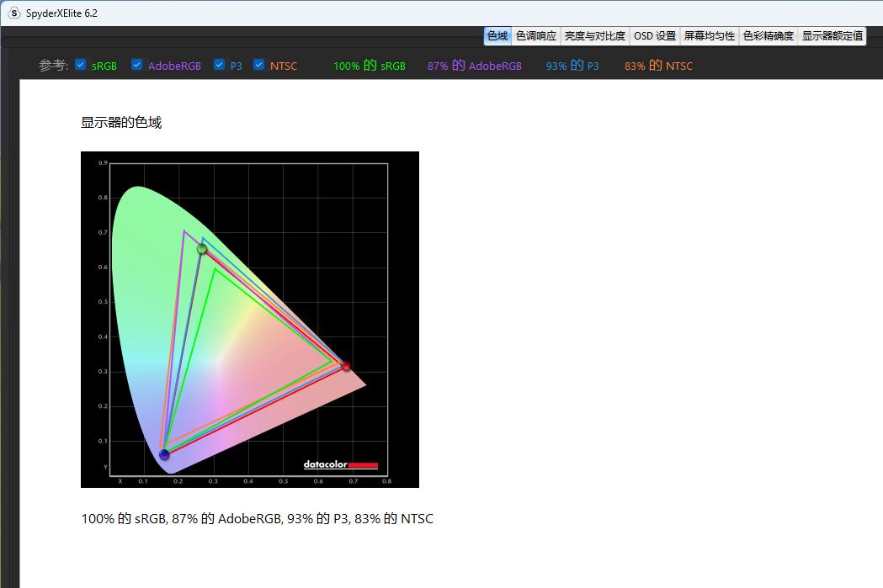Click the green primary point on gamut chart

(202, 249)
